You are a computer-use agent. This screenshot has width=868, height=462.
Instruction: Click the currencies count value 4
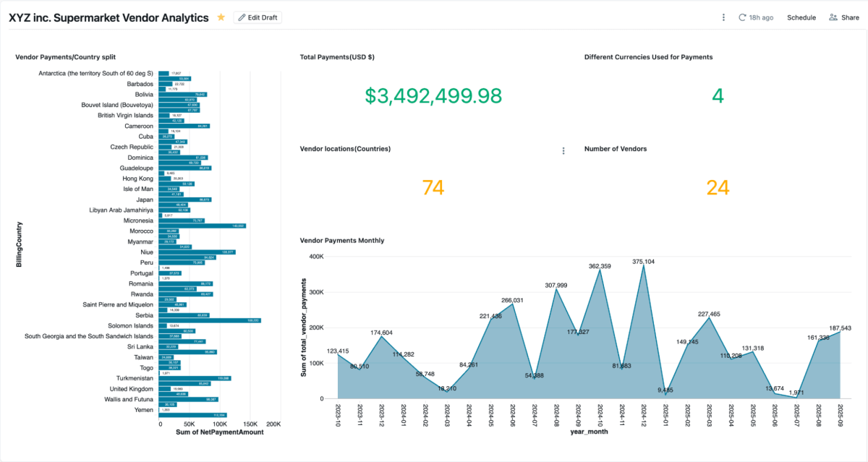717,96
